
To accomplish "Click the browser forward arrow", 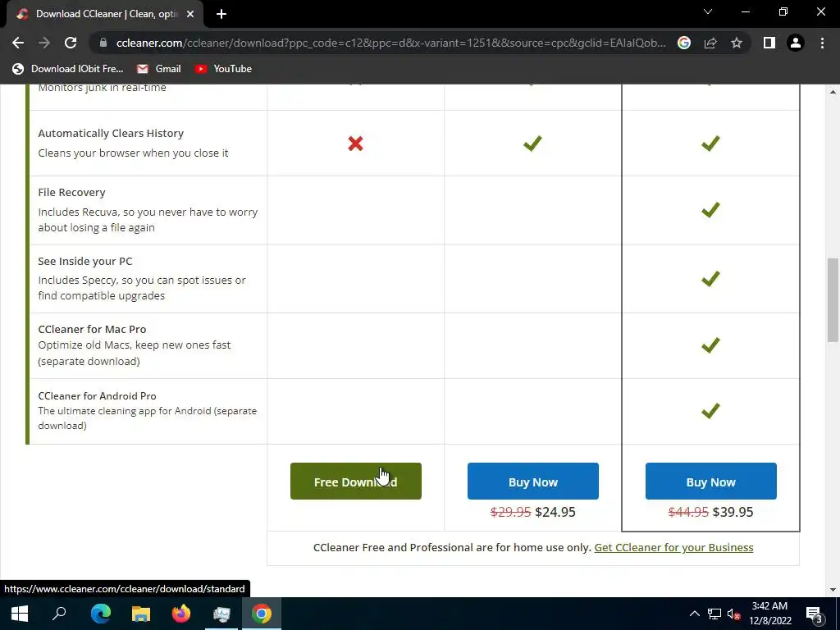I will (x=44, y=43).
